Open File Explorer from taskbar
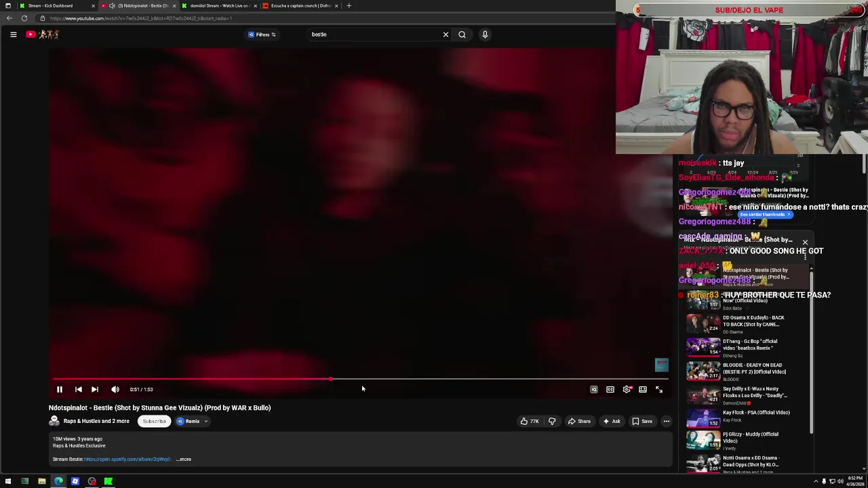Screen dimensions: 868x488 click(42, 481)
